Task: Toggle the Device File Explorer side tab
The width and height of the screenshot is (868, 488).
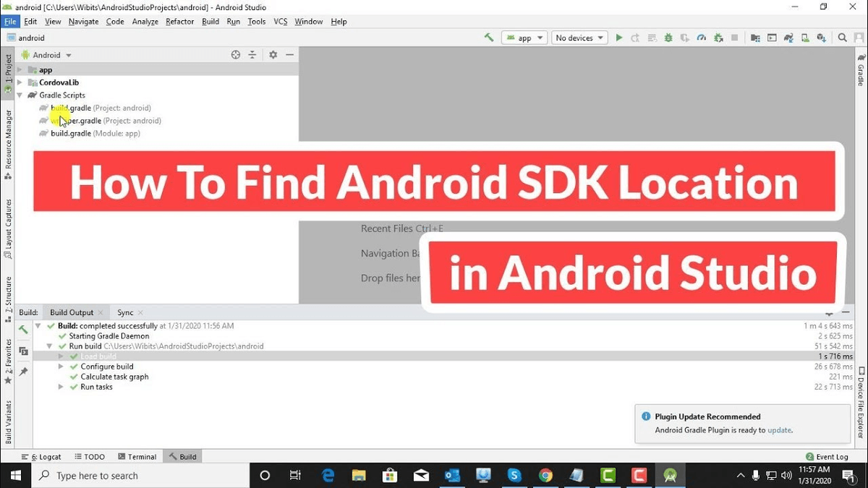Action: [x=861, y=403]
